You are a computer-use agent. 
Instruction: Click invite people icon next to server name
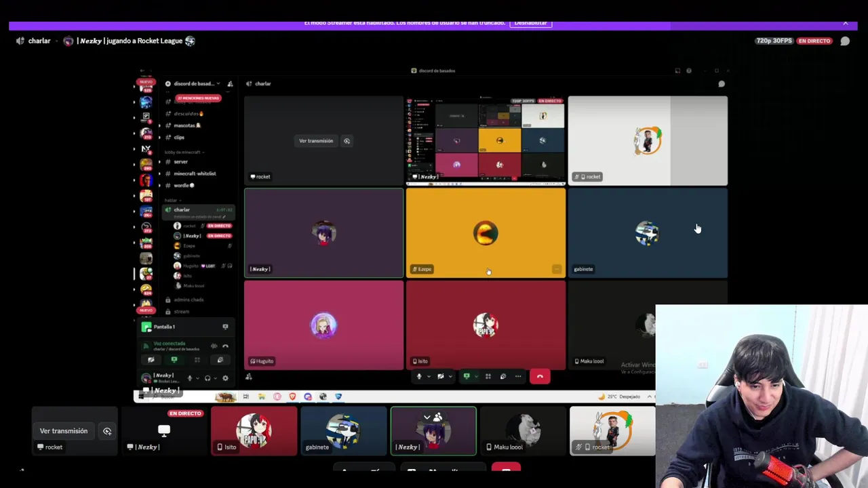click(x=230, y=84)
